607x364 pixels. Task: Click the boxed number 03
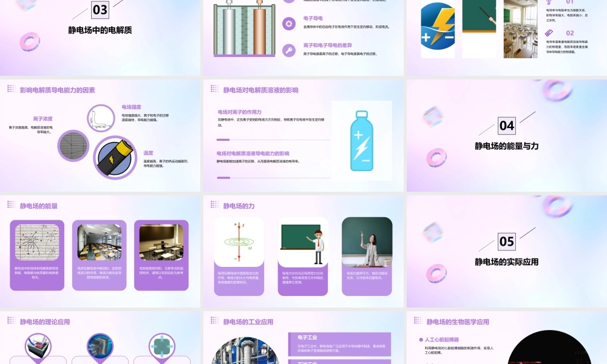100,10
